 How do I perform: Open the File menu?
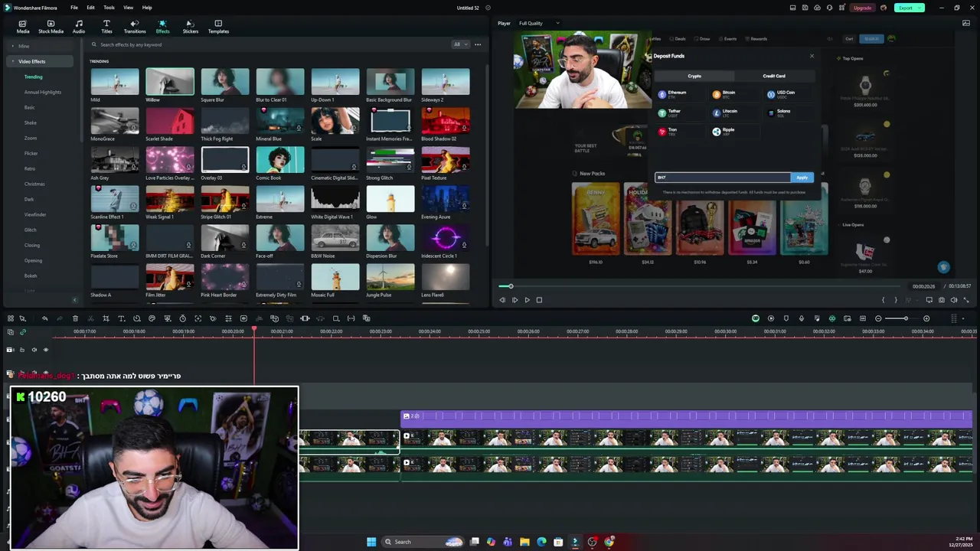74,8
